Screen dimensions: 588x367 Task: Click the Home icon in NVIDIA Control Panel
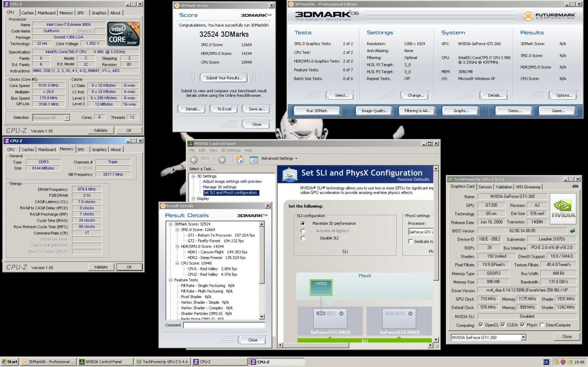(240, 159)
